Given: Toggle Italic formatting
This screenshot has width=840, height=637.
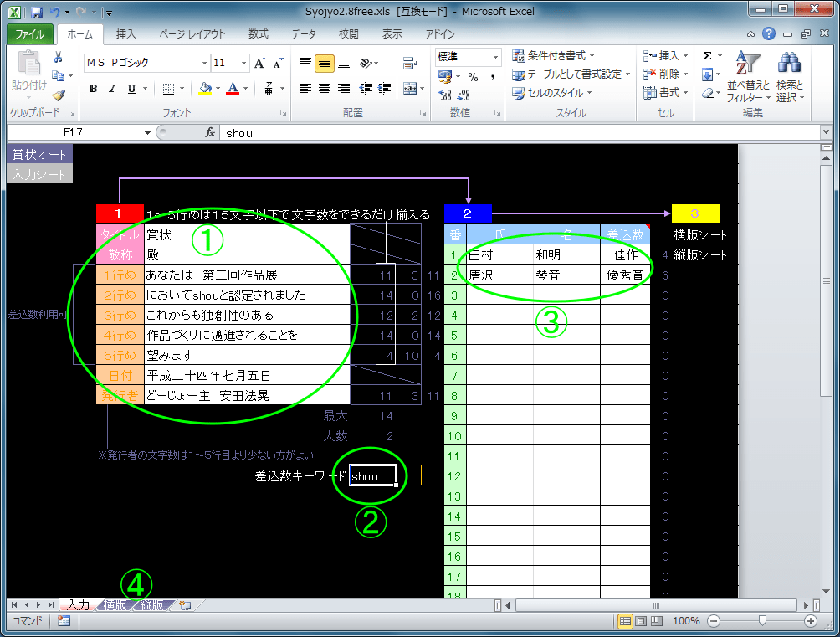Looking at the screenshot, I should [112, 89].
